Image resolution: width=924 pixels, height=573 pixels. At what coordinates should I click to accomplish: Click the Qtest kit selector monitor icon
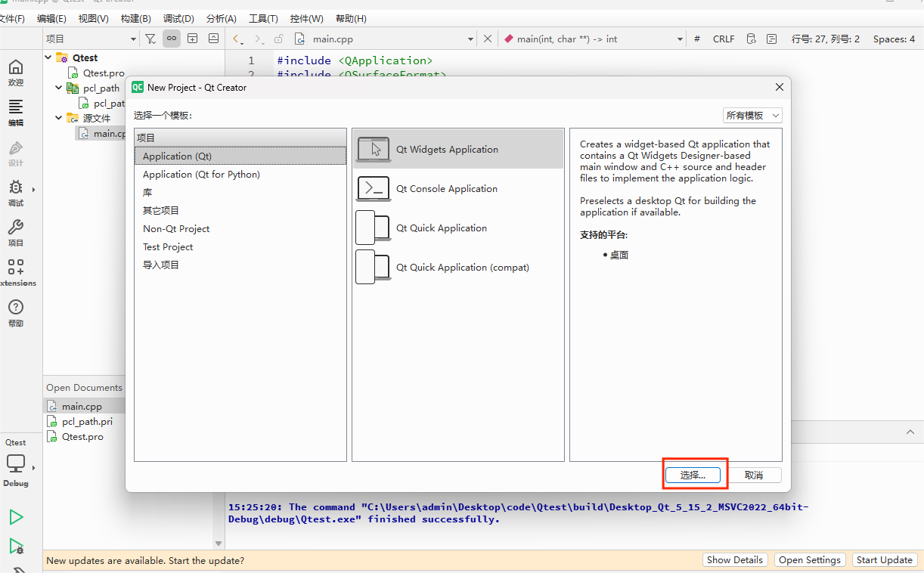(x=15, y=463)
